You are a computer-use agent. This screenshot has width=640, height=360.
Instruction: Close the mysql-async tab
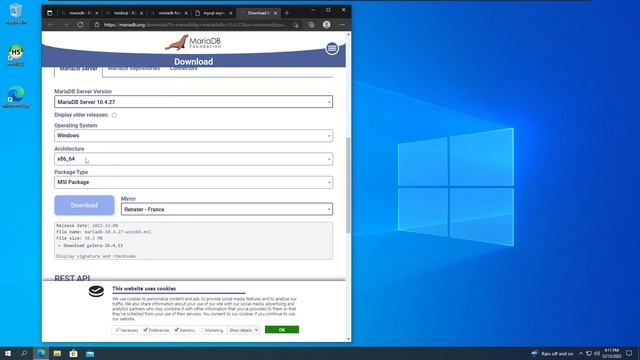[x=231, y=13]
